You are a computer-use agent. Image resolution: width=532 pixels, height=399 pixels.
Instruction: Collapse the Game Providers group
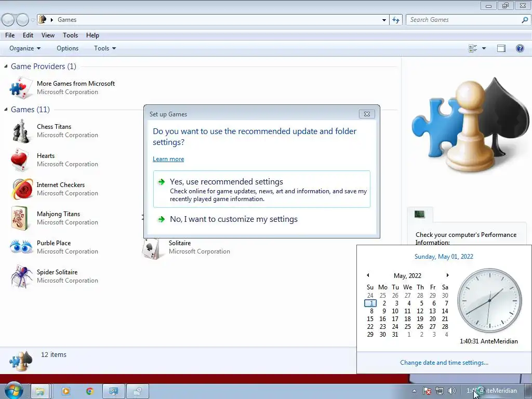(6, 66)
